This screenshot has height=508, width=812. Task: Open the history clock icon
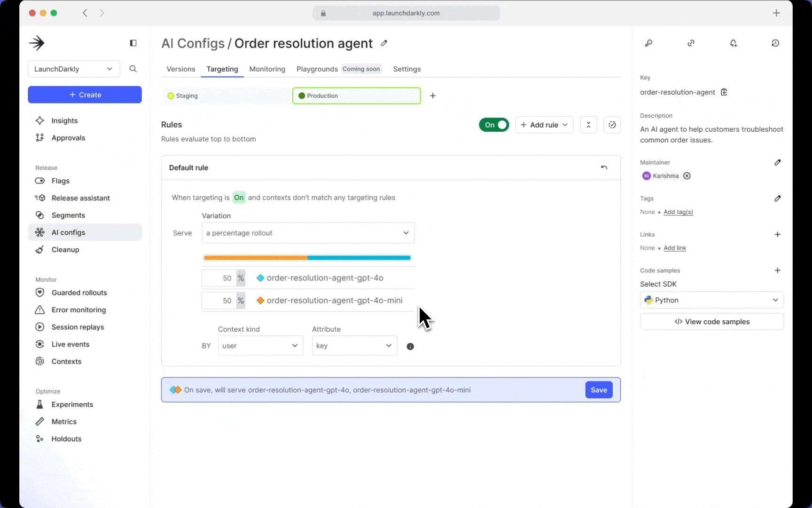tap(775, 43)
